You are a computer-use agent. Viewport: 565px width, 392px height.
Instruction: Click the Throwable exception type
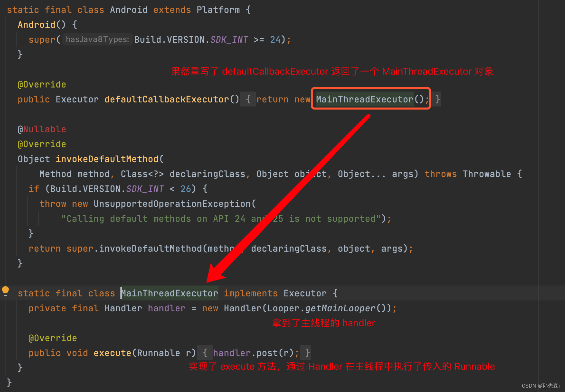[x=487, y=174]
